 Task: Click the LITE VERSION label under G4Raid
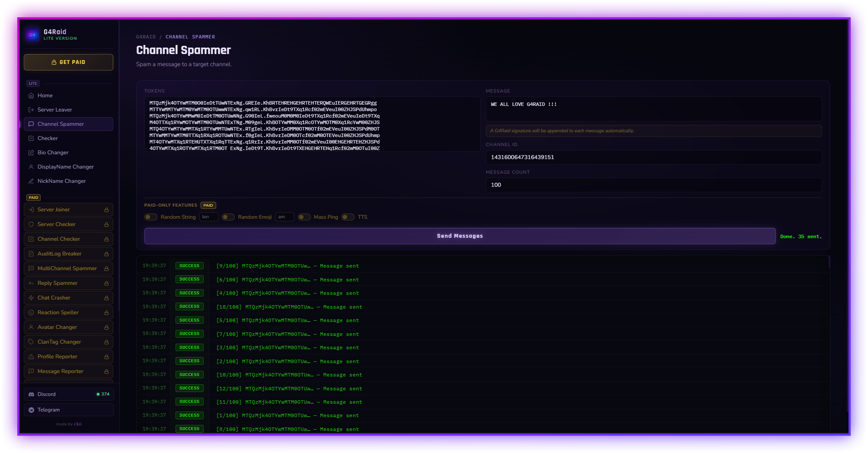click(60, 38)
